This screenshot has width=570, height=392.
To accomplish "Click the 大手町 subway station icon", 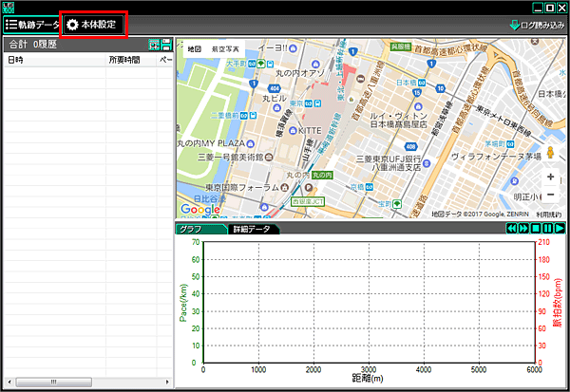I will click(x=252, y=64).
